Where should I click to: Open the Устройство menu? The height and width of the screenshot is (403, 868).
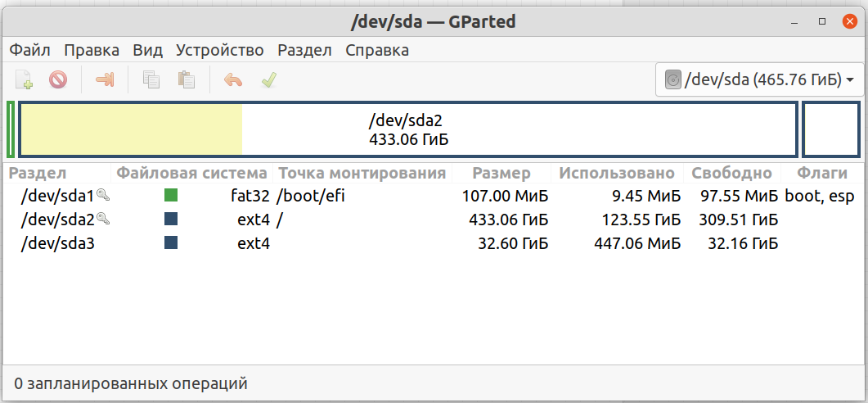pos(220,50)
